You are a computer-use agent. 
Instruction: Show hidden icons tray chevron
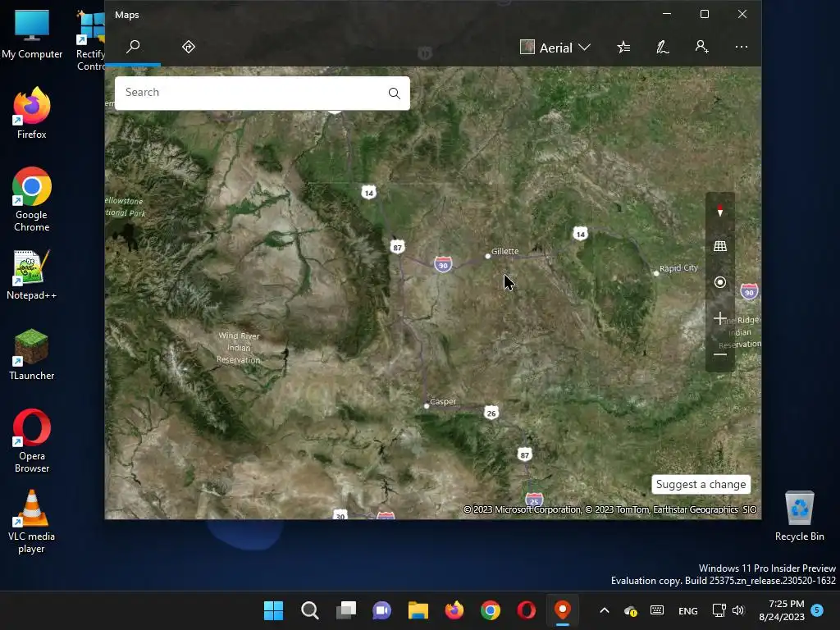point(605,610)
